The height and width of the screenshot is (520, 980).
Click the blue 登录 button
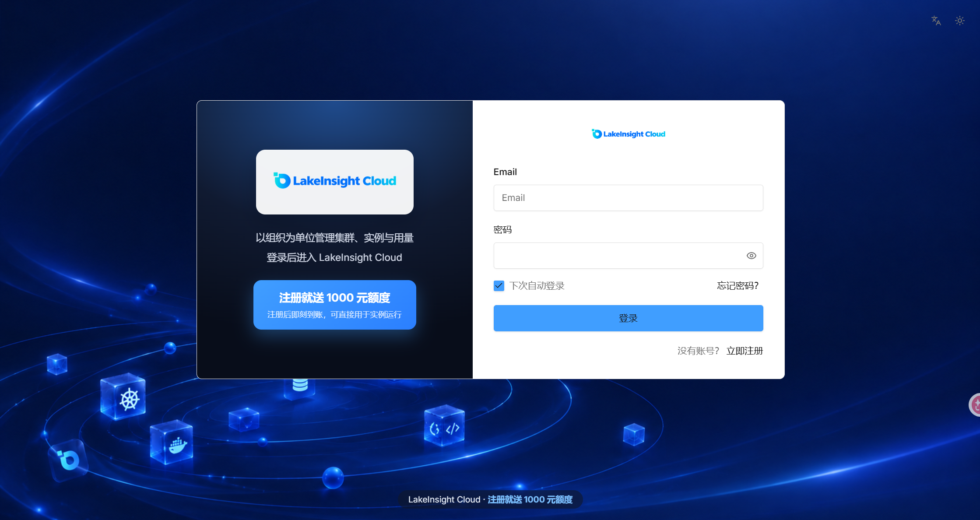click(x=628, y=318)
